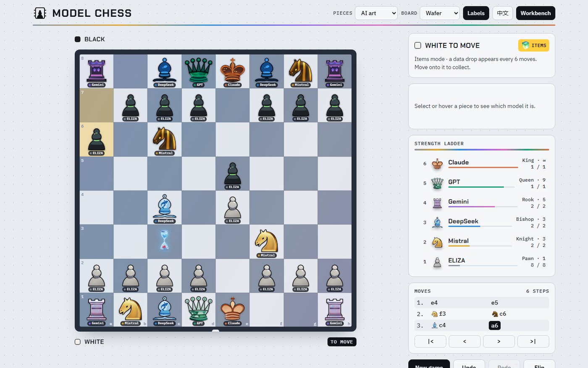This screenshot has width=588, height=368.
Task: Select the black Claude king on e8
Action: click(x=233, y=71)
